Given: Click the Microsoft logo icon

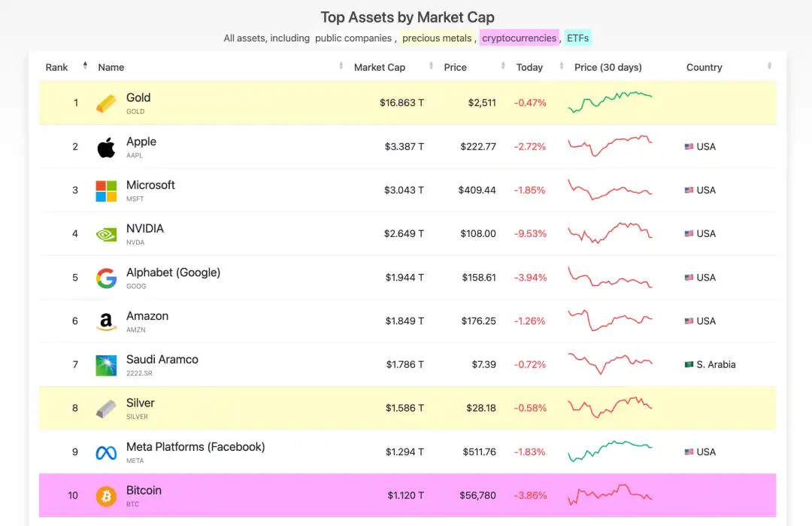Looking at the screenshot, I should pos(106,191).
